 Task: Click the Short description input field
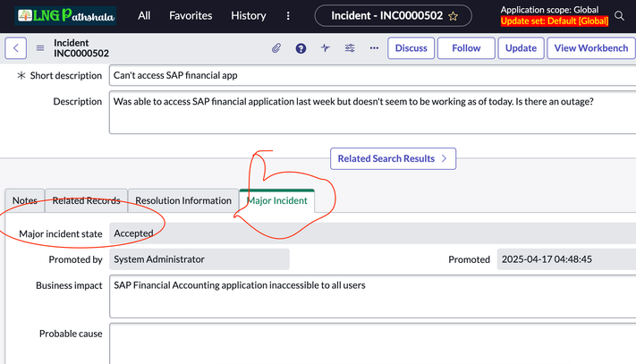click(372, 75)
